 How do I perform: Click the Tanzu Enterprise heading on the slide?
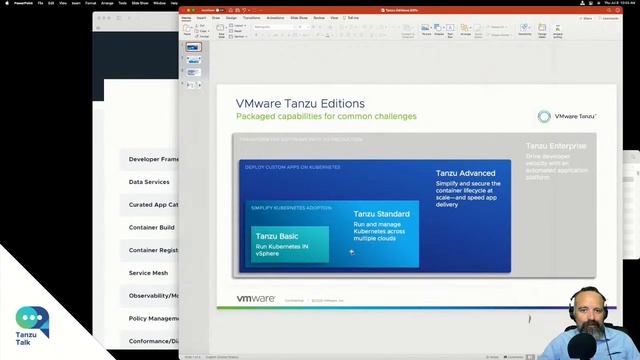click(556, 146)
